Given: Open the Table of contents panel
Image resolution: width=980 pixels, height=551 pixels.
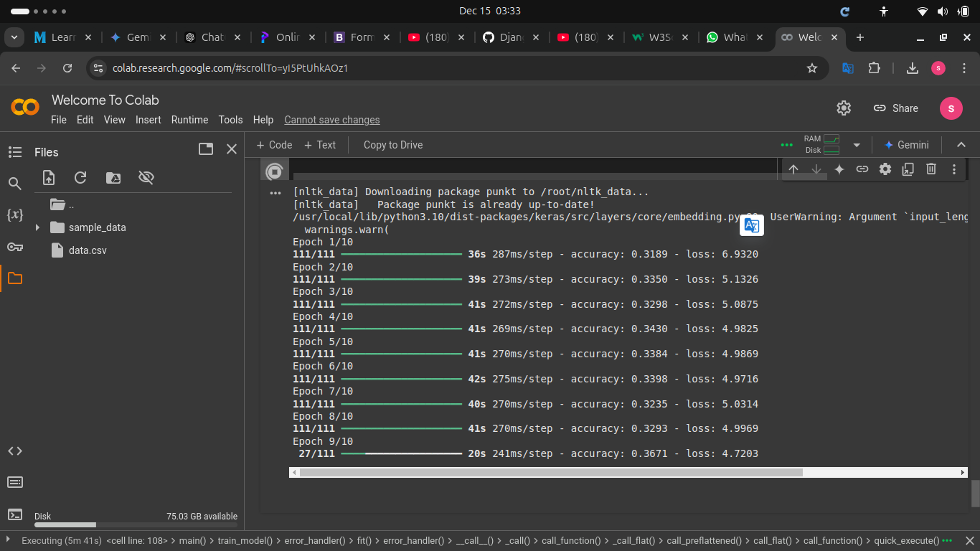Looking at the screenshot, I should click(15, 152).
